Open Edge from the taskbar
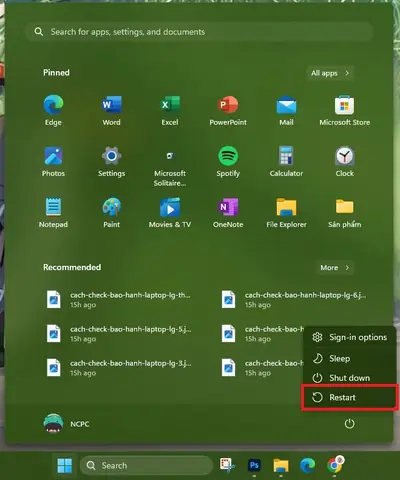 point(307,465)
